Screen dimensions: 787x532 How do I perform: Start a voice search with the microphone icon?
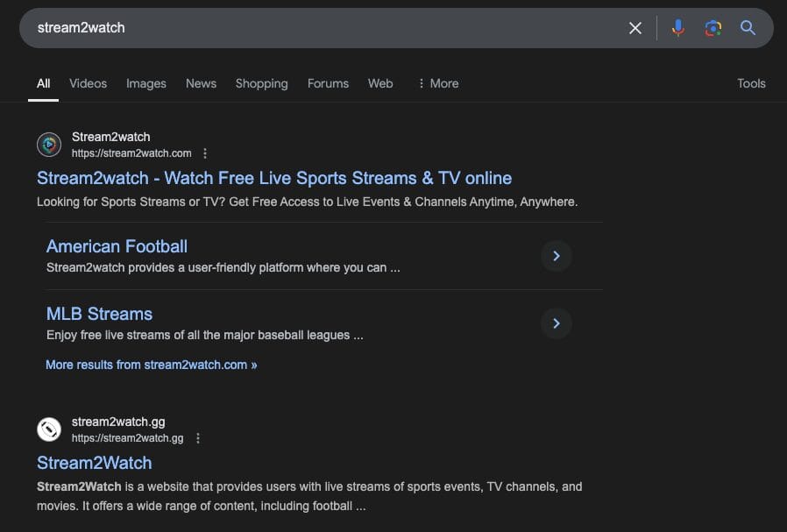pyautogui.click(x=677, y=27)
